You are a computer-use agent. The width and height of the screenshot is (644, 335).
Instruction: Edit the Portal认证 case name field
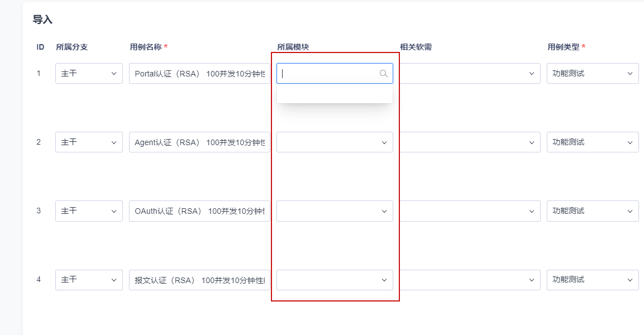tap(199, 74)
